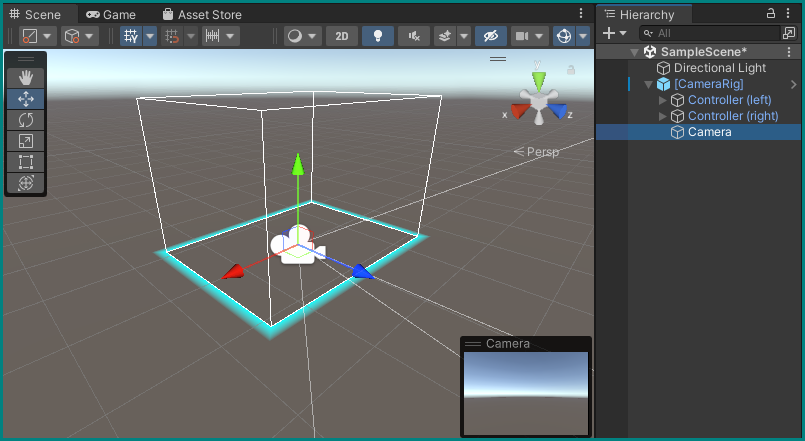The image size is (805, 441).
Task: Click the Camera preview thumbnail
Action: coord(526,393)
